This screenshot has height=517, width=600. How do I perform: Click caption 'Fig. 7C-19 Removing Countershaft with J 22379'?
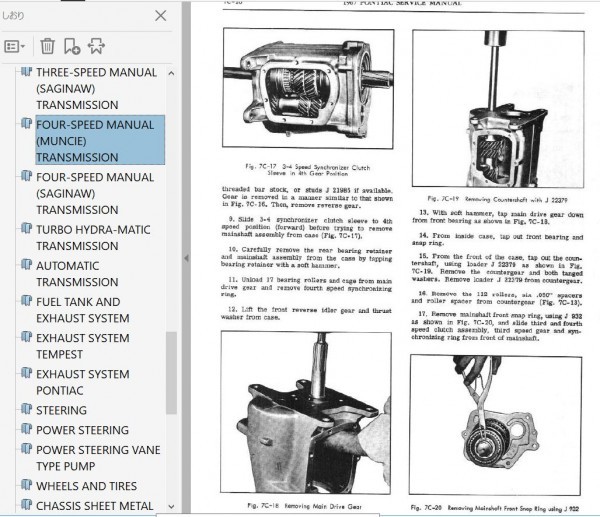pyautogui.click(x=497, y=199)
